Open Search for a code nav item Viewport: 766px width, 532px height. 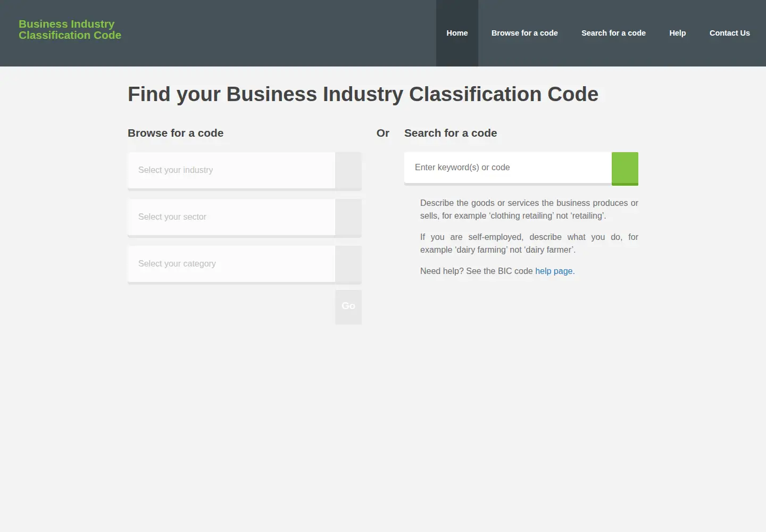coord(613,33)
